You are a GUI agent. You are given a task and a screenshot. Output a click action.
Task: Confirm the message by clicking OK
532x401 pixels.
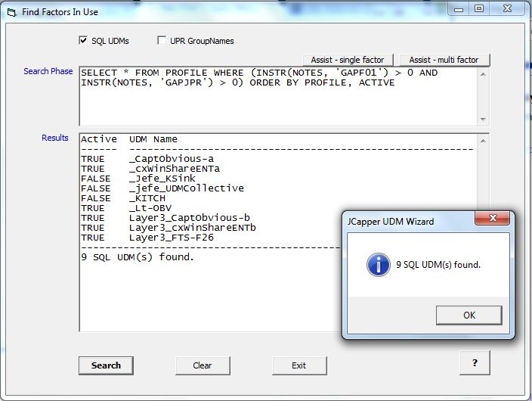click(469, 315)
